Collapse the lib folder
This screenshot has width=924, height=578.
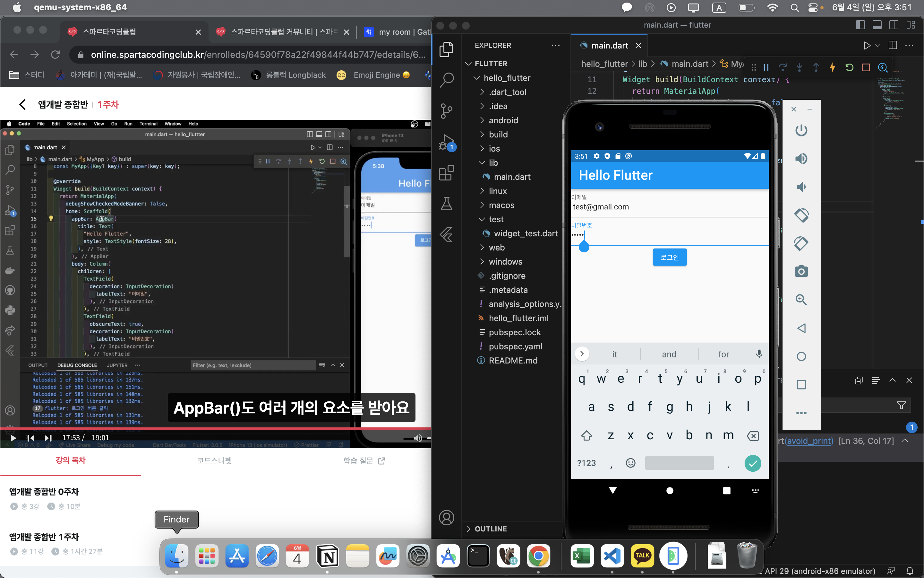pos(482,163)
